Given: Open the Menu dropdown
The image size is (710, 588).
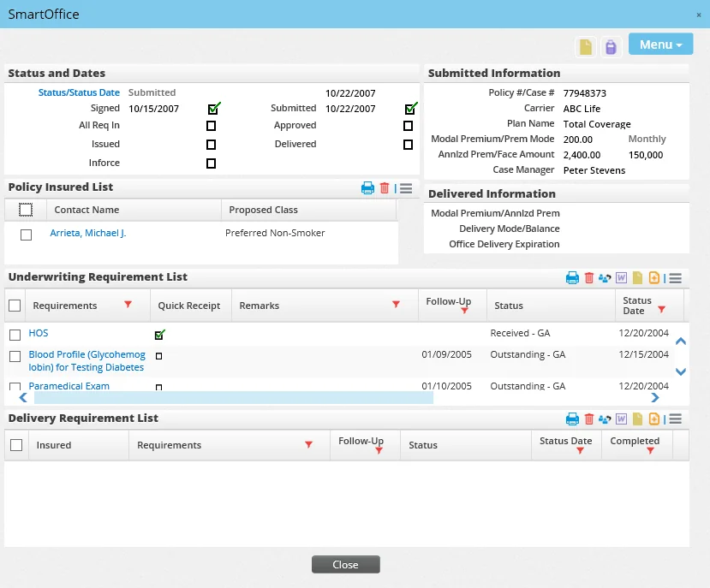Looking at the screenshot, I should [659, 44].
